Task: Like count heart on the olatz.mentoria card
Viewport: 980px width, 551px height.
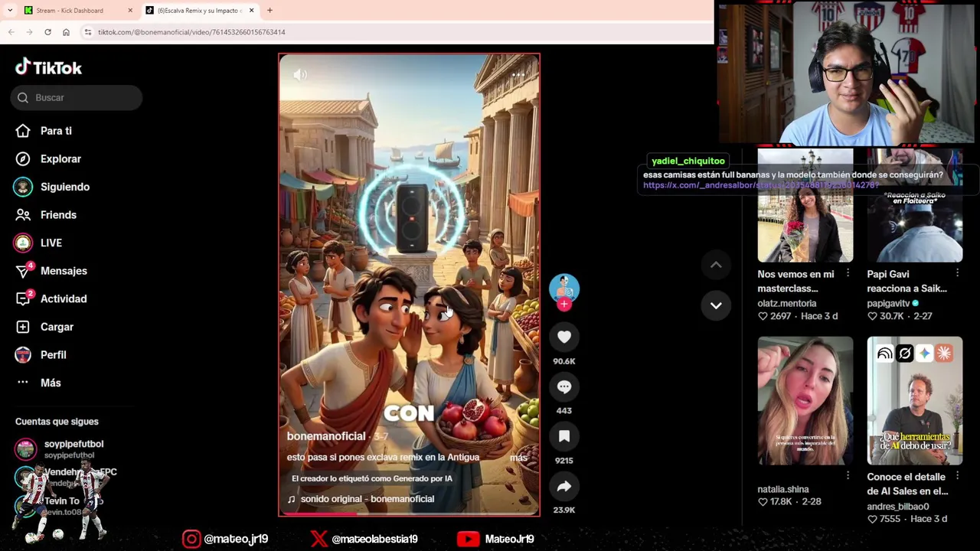Action: coord(763,316)
